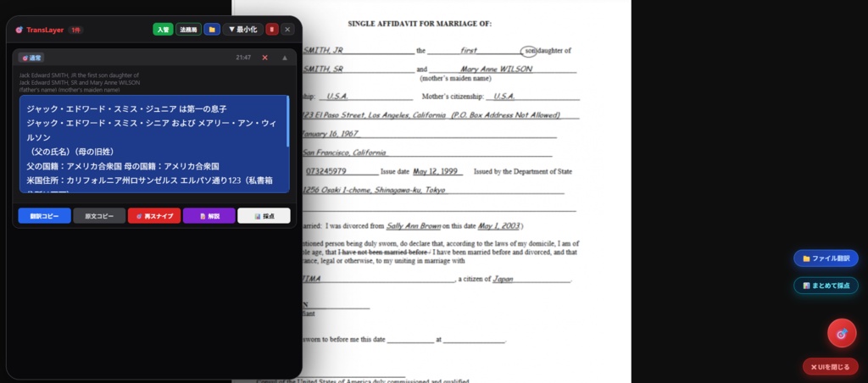Click 'San Francisco, California' in document
This screenshot has height=383, width=868.
point(344,153)
